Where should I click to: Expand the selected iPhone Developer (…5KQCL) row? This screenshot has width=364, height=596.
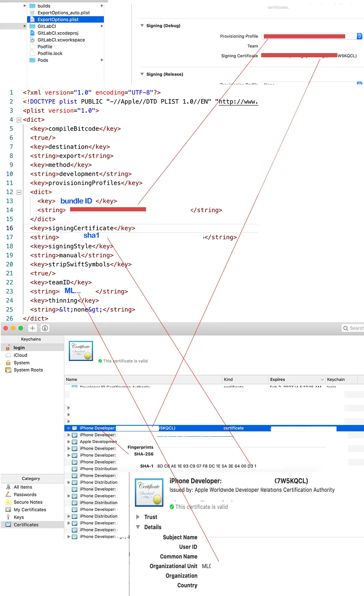point(69,428)
